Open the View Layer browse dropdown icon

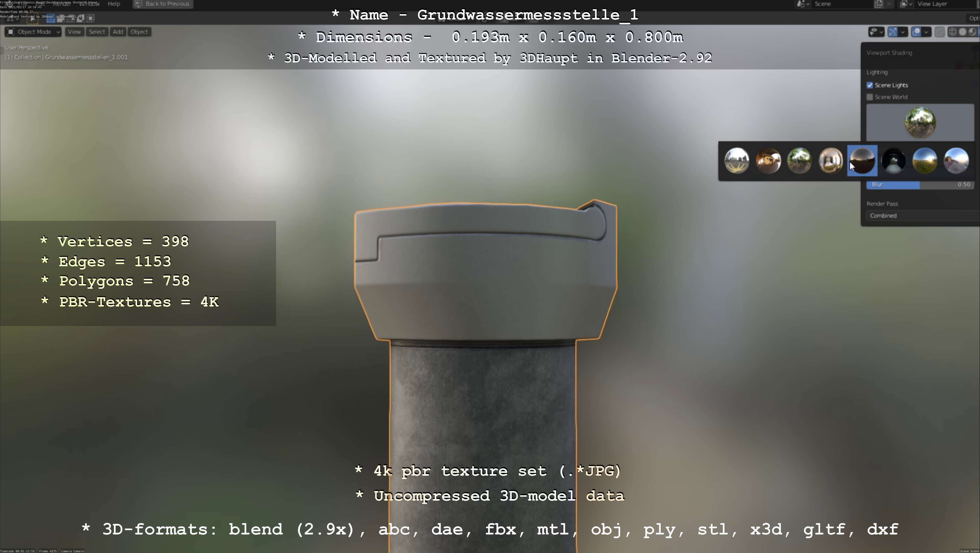(906, 4)
